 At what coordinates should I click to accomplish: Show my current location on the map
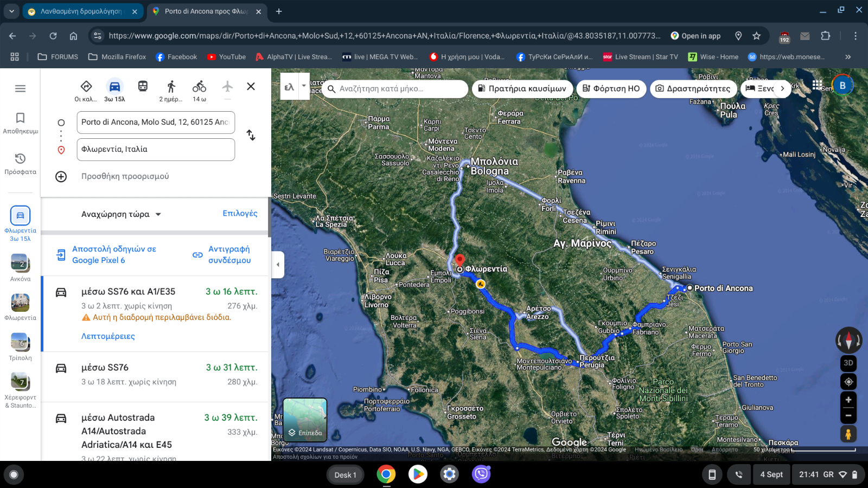pos(848,382)
